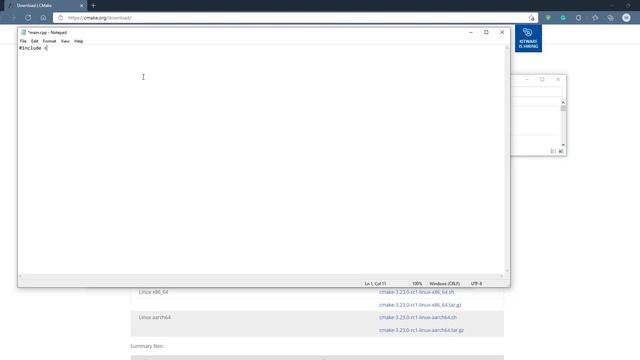
Task: Open the browser profile avatar
Action: [626, 18]
